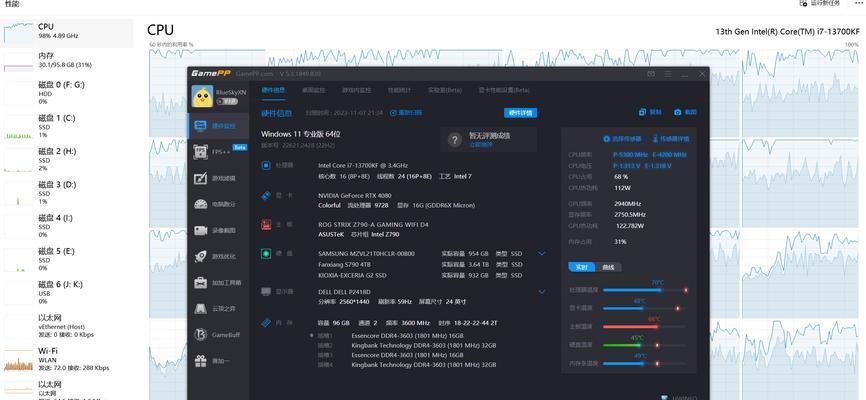
Task: Open the video recording camera sidebar icon
Action: pyautogui.click(x=200, y=230)
